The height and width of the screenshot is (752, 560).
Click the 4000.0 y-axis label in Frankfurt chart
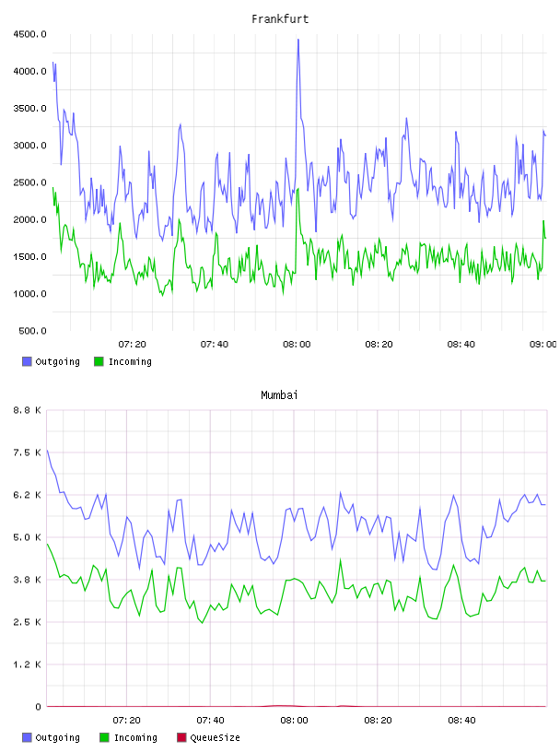(x=29, y=72)
